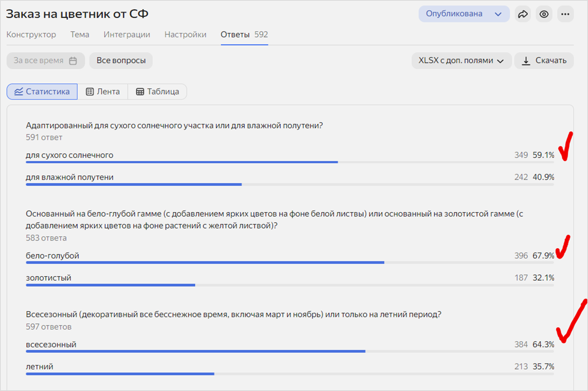This screenshot has width=588, height=391.
Task: Click the всесезонный answer label
Action: coord(51,344)
